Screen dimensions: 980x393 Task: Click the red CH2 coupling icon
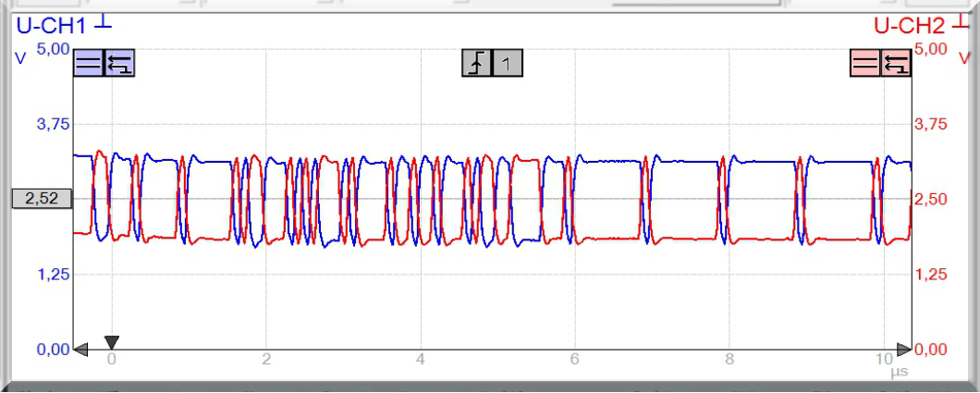[865, 63]
